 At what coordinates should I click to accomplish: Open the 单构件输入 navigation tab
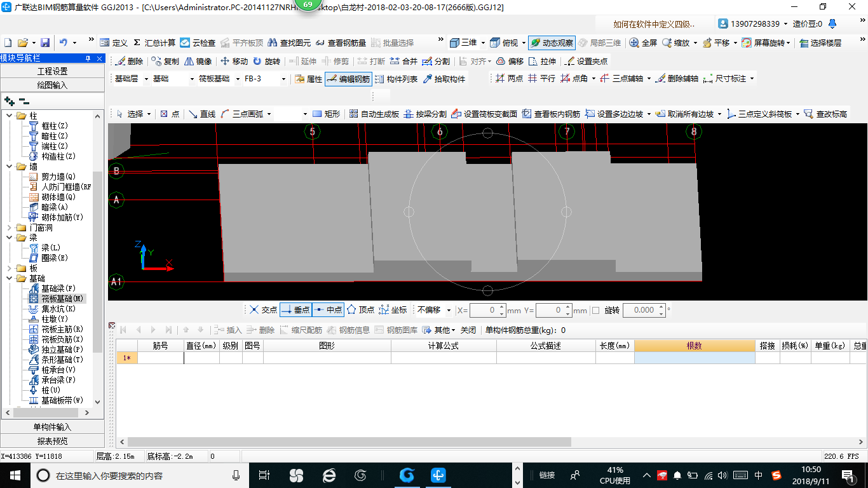[52, 427]
